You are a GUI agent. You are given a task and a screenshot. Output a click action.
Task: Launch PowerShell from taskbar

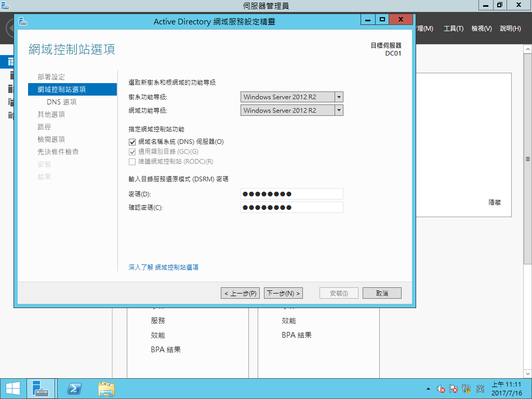[x=74, y=389]
